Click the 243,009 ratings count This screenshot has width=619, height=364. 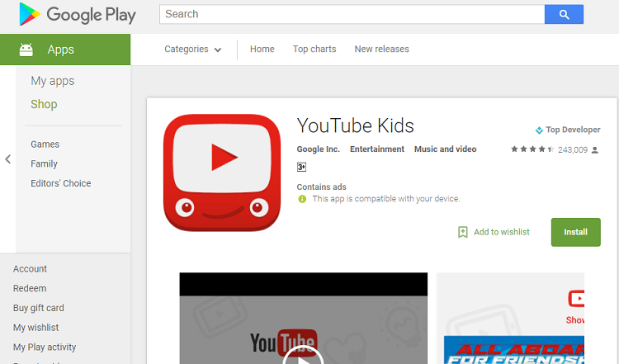pos(573,150)
